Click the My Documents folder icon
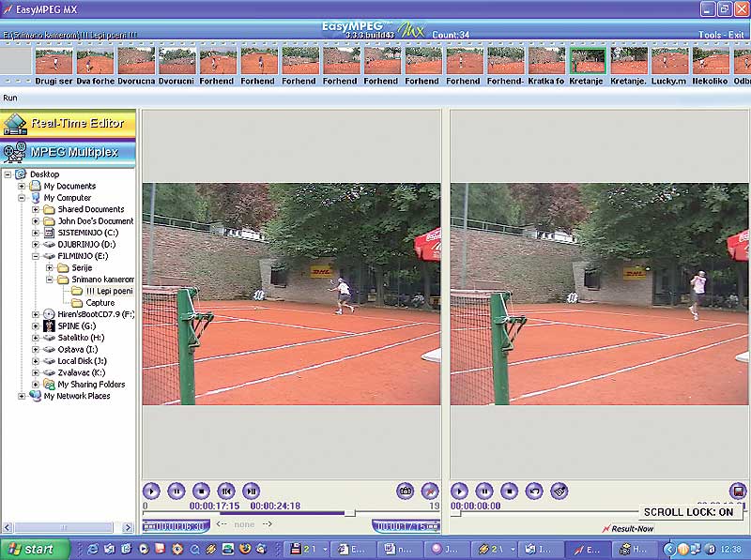The width and height of the screenshot is (751, 560). coord(35,186)
